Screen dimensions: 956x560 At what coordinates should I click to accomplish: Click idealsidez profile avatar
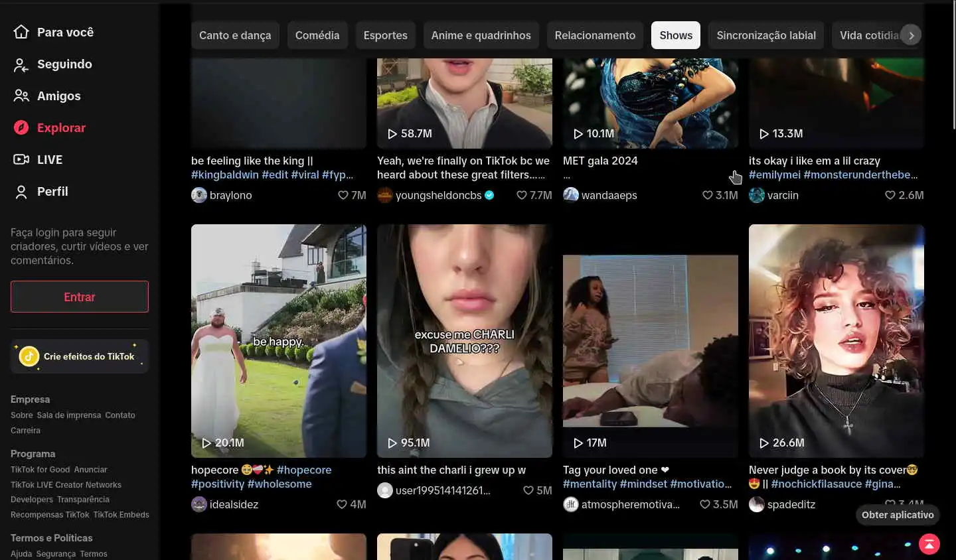point(199,504)
